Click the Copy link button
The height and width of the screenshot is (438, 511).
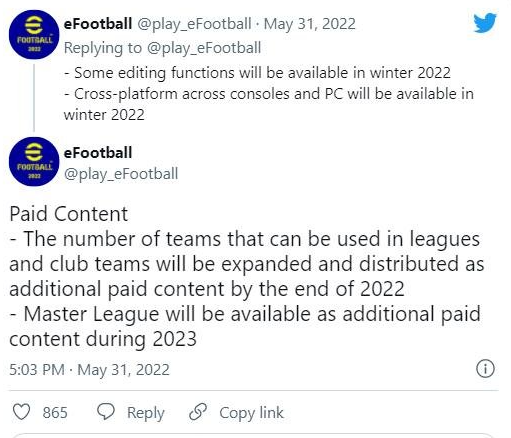pyautogui.click(x=251, y=413)
